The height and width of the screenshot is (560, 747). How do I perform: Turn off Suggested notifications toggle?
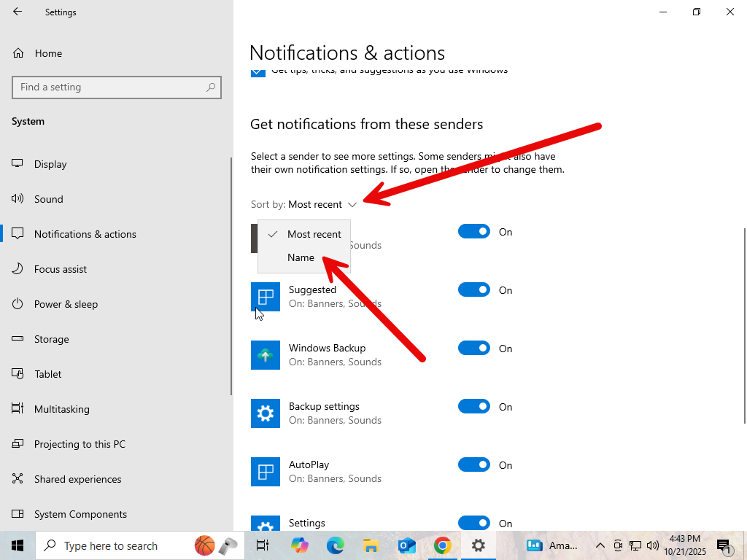473,290
